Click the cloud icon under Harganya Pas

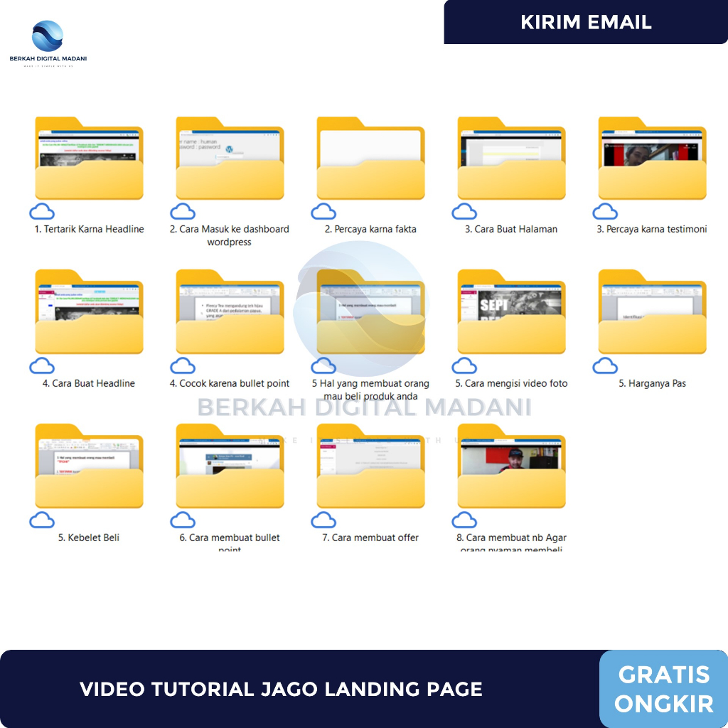(605, 366)
